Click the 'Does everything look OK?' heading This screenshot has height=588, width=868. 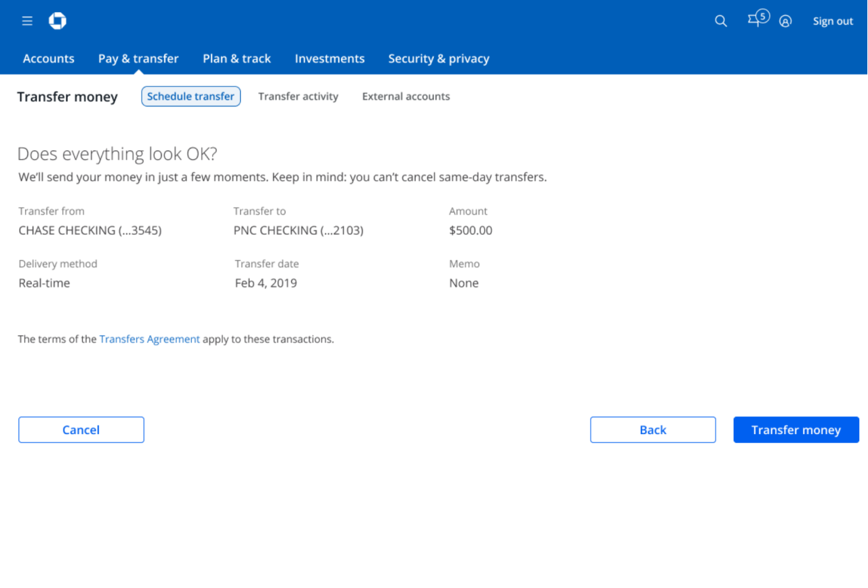click(x=117, y=154)
